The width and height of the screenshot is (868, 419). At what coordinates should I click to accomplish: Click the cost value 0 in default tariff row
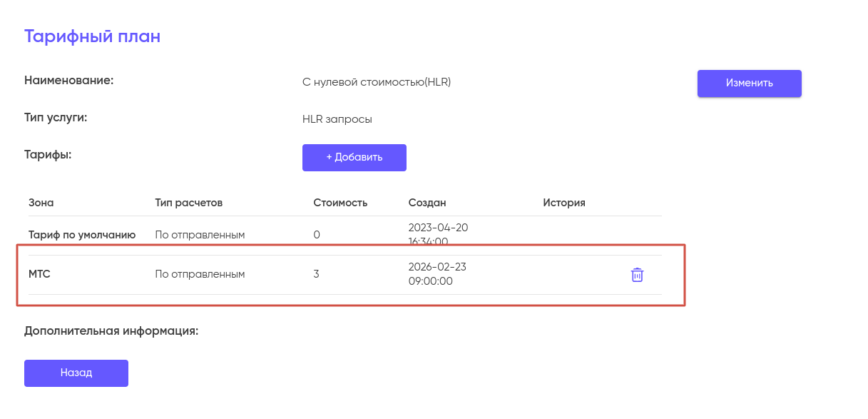(x=317, y=234)
